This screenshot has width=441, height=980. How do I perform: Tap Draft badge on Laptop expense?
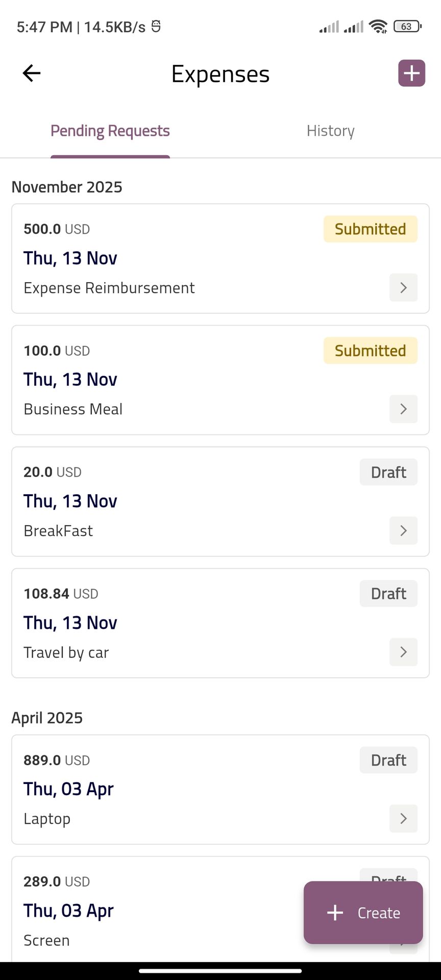click(388, 760)
